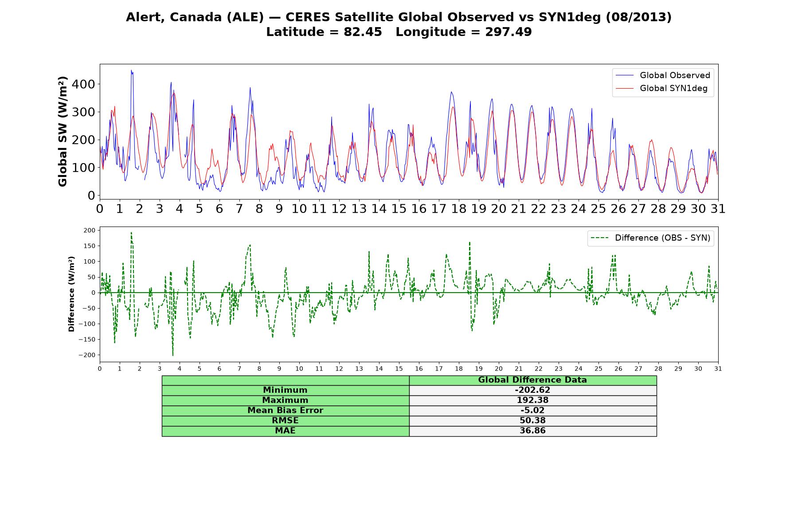Click the RMSE value 50.38 cell
Image resolution: width=798 pixels, height=532 pixels.
(533, 421)
